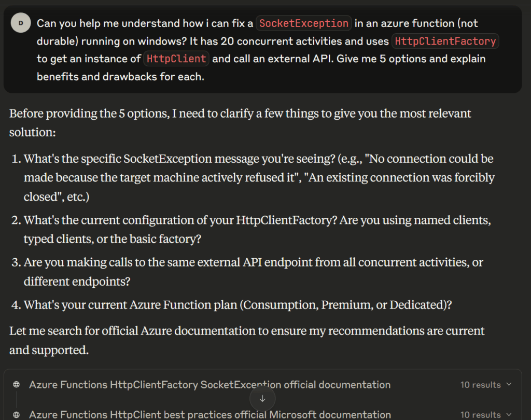531x420 pixels.
Task: Click globe icon beside HttpClient best practices search
Action: click(x=16, y=414)
